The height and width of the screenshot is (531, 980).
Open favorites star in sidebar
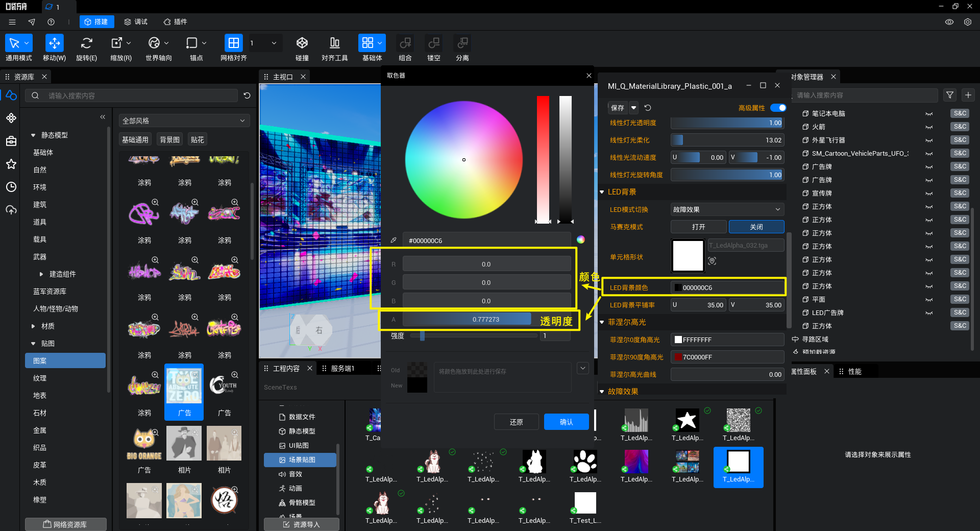(11, 164)
